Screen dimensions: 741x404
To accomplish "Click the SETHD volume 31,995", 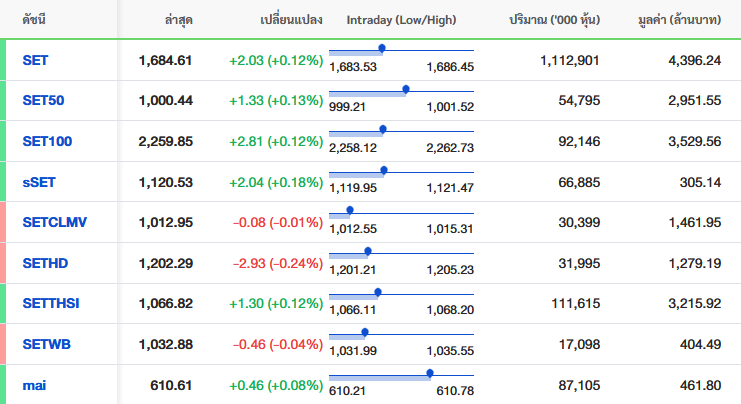I will point(579,263).
